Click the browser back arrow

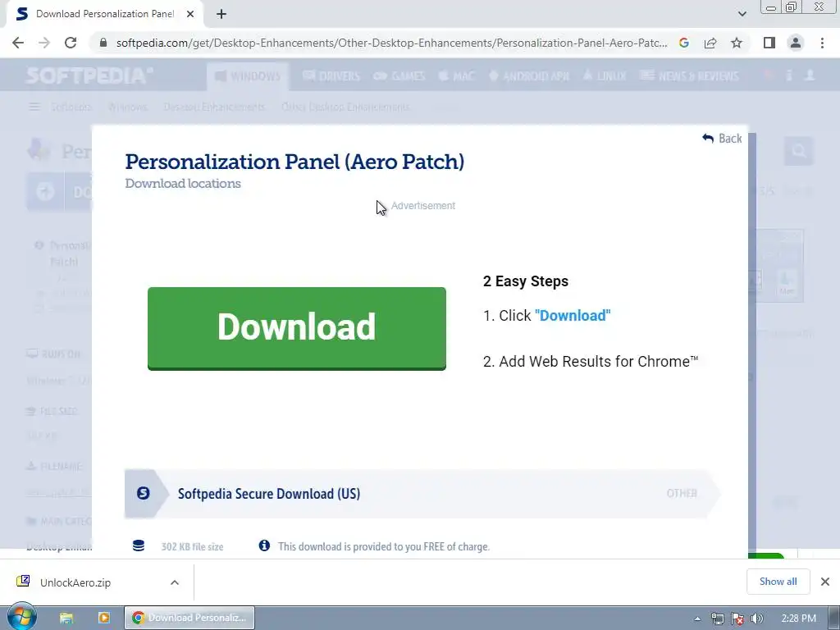click(18, 43)
